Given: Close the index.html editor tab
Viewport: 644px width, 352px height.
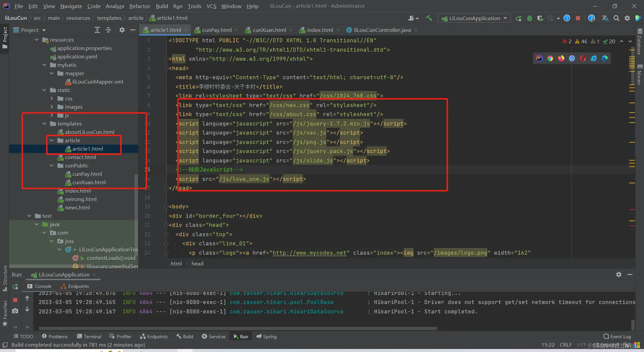Looking at the screenshot, I should click(338, 30).
